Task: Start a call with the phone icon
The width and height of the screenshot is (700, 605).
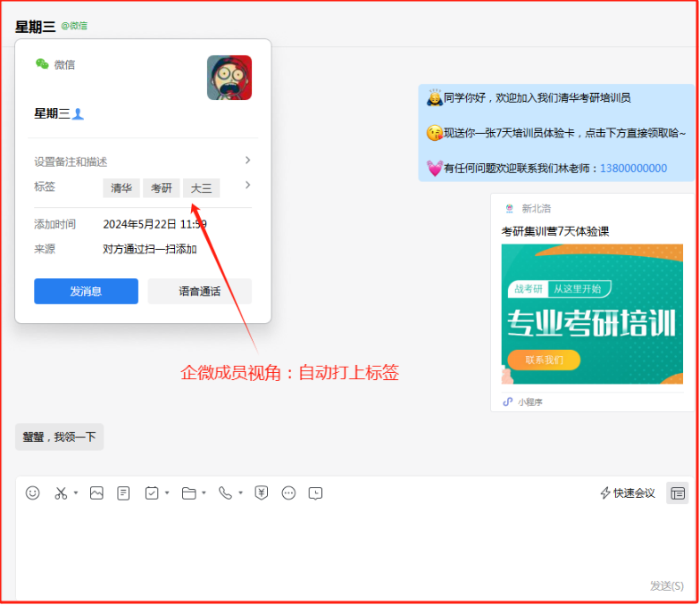Action: click(225, 493)
